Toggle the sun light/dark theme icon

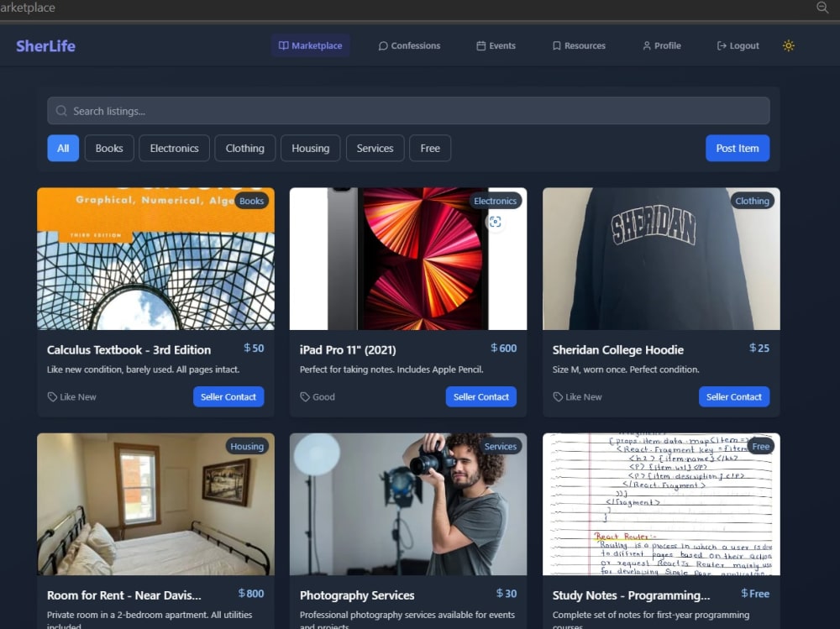tap(788, 45)
